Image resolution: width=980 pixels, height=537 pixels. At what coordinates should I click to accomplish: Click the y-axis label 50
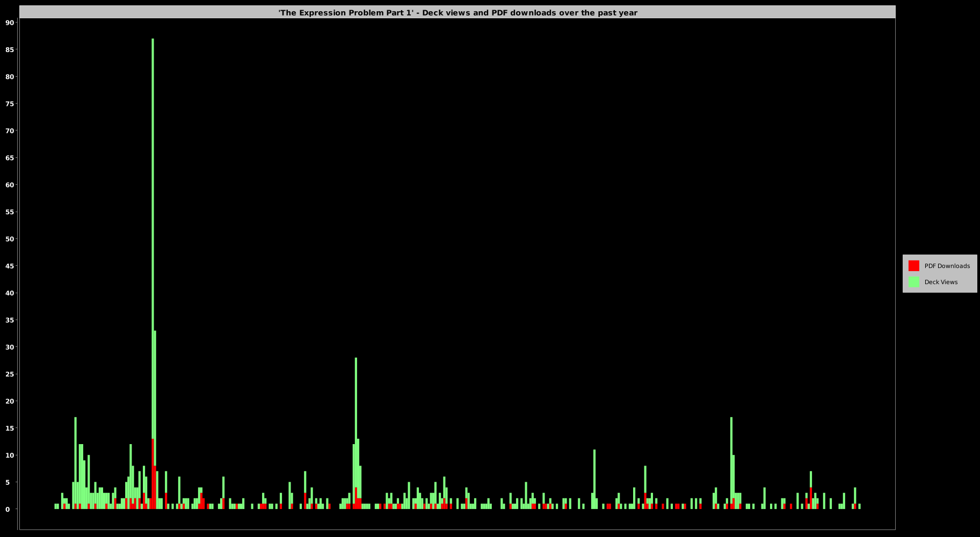[10, 239]
